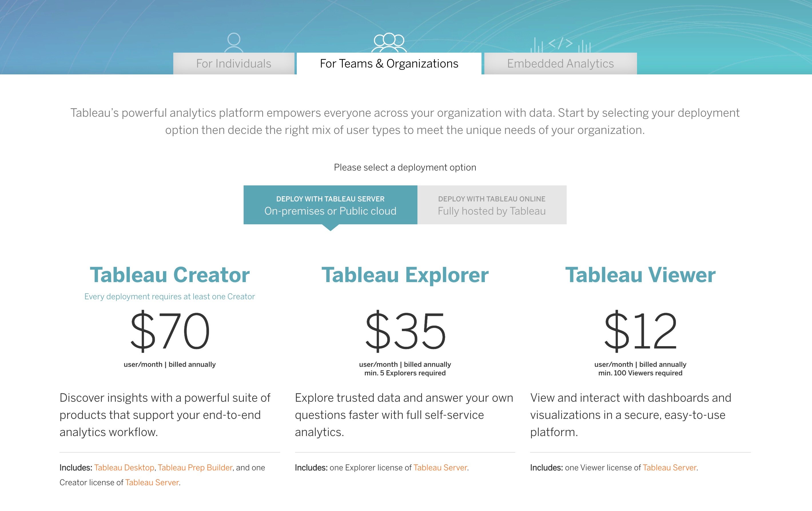This screenshot has height=511, width=812.
Task: Click the Embedded Analytics code icon
Action: pyautogui.click(x=562, y=42)
